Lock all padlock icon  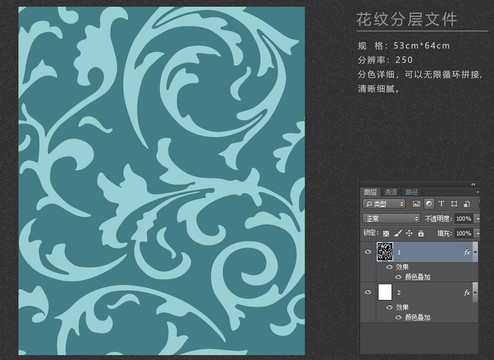tap(421, 233)
